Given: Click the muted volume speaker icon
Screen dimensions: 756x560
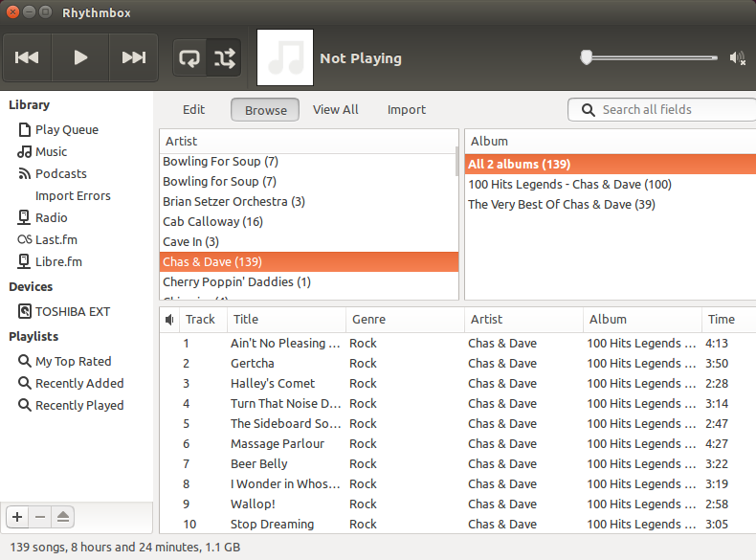Looking at the screenshot, I should coord(738,58).
